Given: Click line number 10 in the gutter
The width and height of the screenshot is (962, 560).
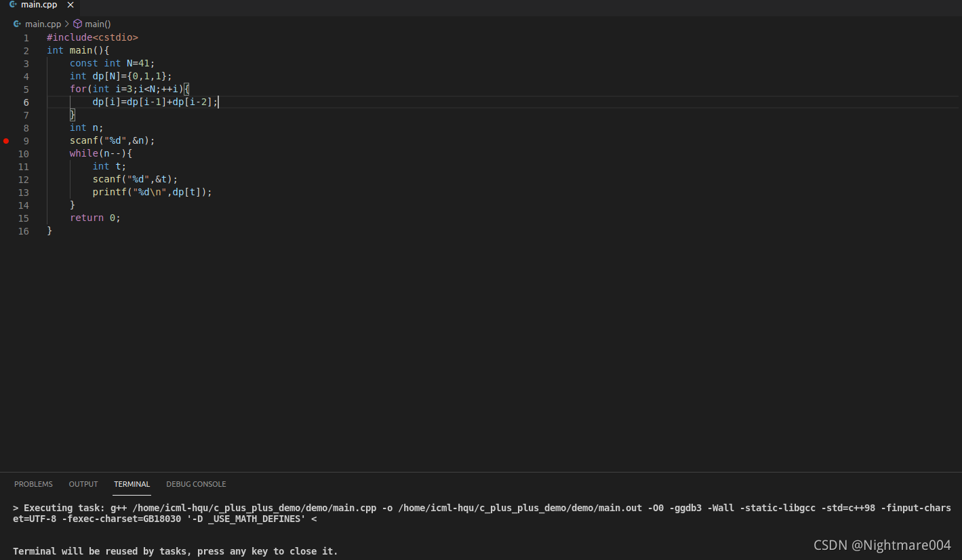Looking at the screenshot, I should (24, 154).
